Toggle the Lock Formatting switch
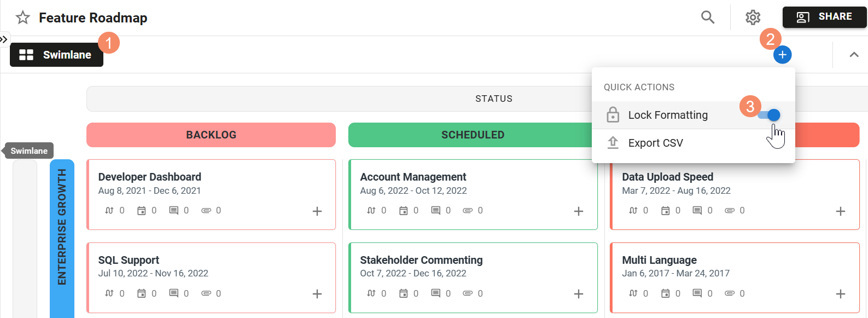The width and height of the screenshot is (868, 318). click(x=769, y=115)
